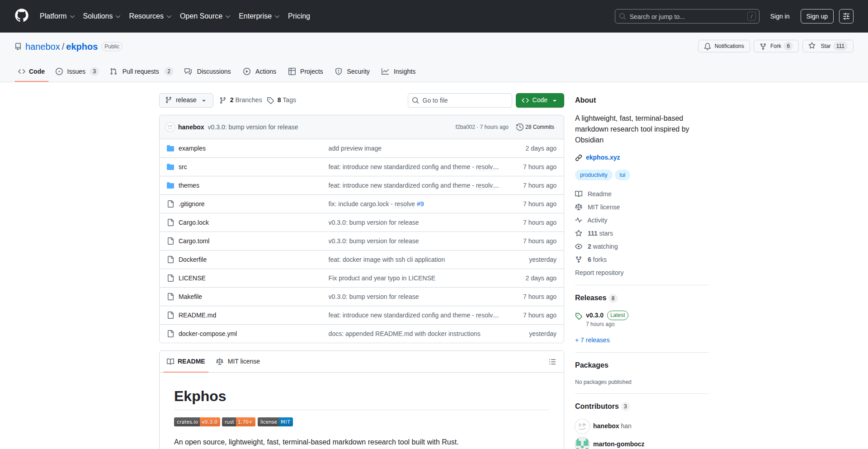Click the link icon beside ekphos.xyz
Viewport: 868px width, 449px height.
click(x=579, y=158)
